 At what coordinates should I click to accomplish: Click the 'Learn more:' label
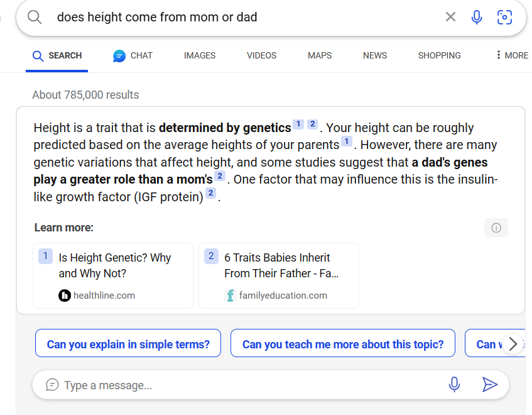click(64, 228)
